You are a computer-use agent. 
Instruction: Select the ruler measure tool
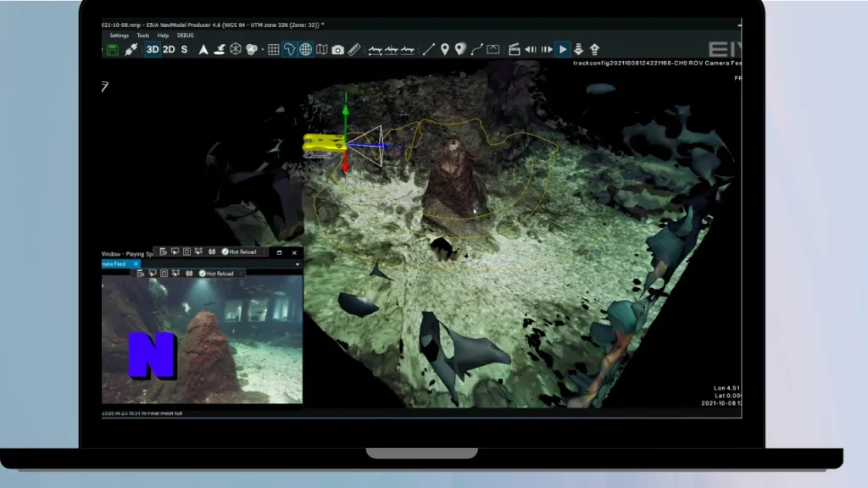pos(354,49)
